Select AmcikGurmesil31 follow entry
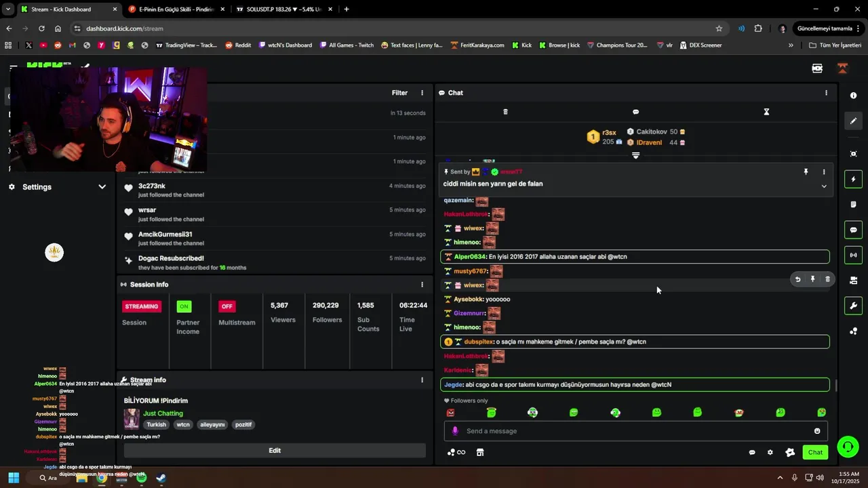 click(275, 239)
